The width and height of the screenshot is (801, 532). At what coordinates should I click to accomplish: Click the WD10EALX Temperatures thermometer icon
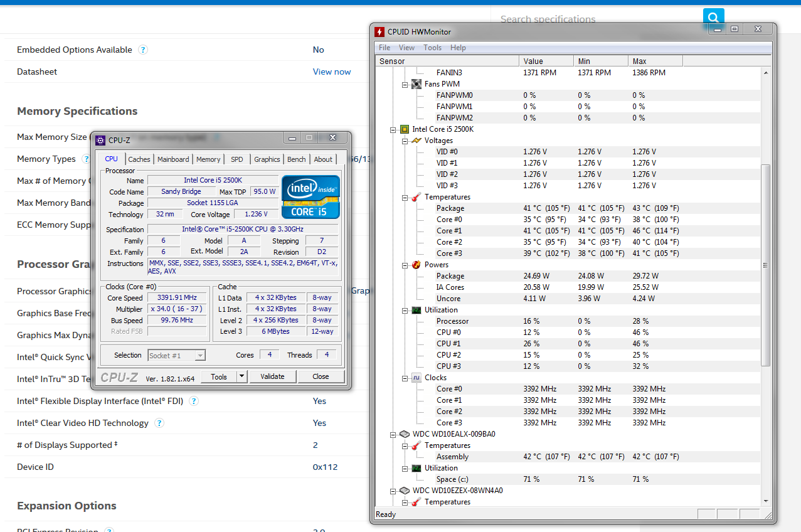point(416,445)
